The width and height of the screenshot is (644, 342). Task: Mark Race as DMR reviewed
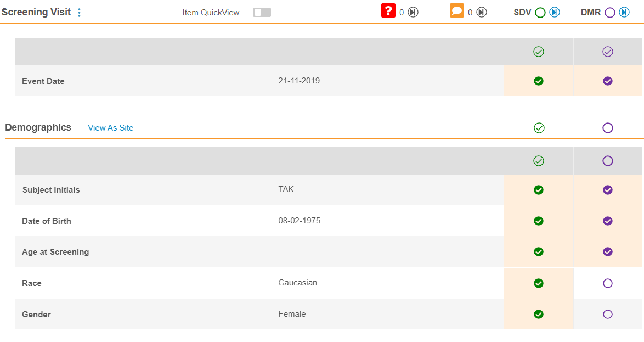607,283
